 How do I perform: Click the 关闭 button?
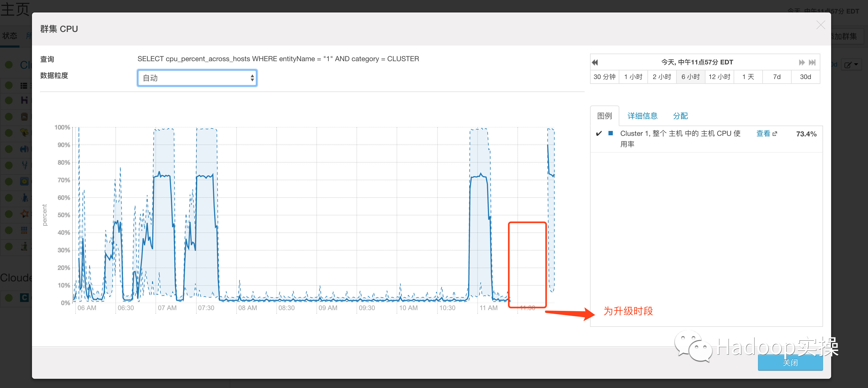click(790, 362)
